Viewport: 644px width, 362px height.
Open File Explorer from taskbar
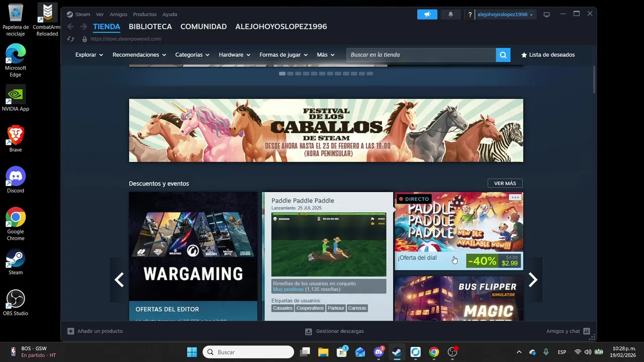pos(323,352)
